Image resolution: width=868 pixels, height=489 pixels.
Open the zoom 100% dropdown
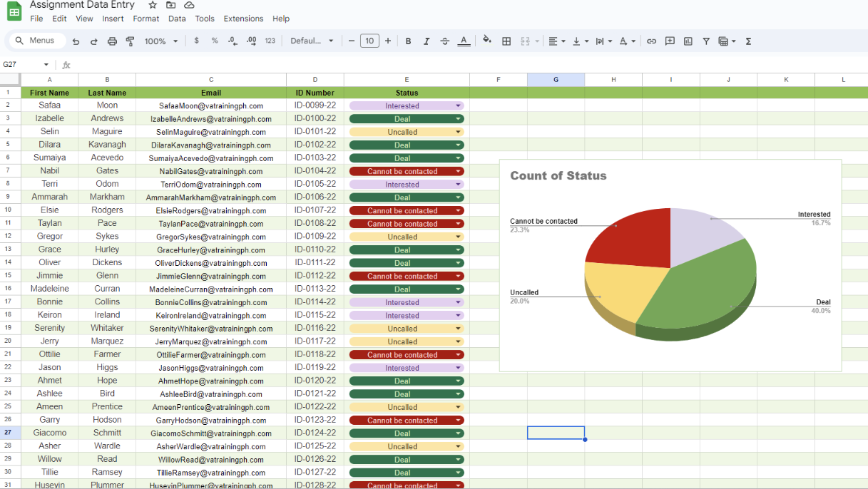click(161, 41)
